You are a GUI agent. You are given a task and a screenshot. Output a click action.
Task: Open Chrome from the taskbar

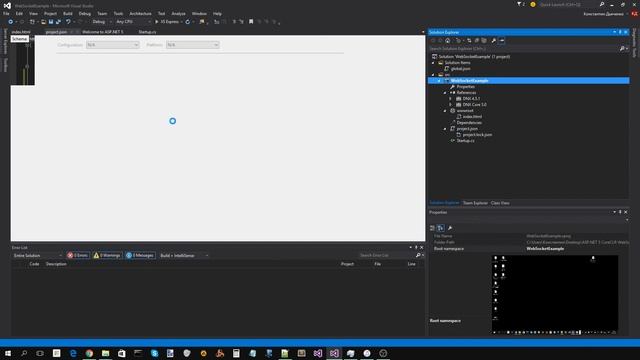[89, 353]
